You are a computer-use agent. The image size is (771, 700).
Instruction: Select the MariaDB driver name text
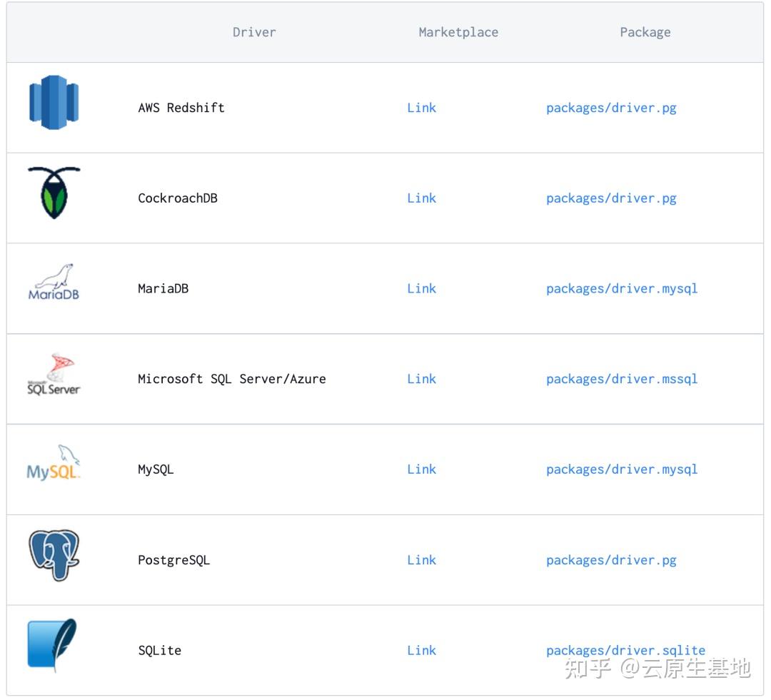(x=163, y=288)
